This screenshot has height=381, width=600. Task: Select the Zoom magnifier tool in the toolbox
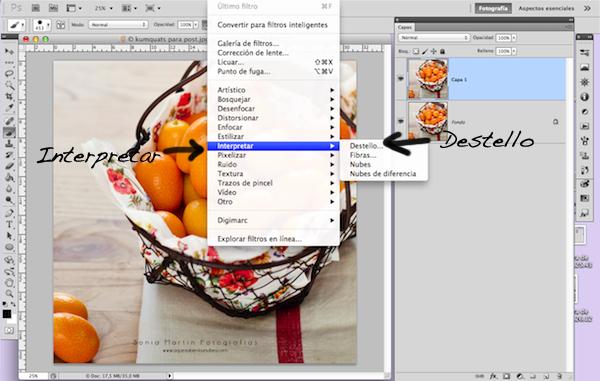click(x=9, y=294)
